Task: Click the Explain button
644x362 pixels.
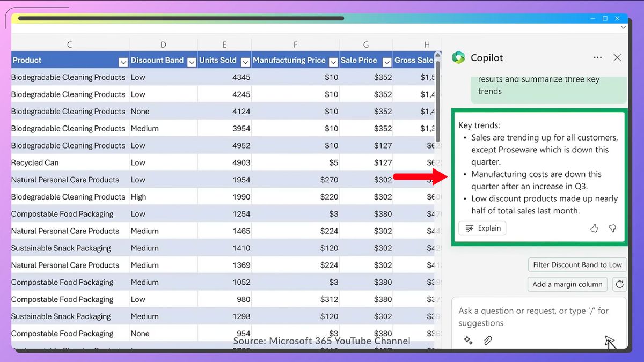Action: (482, 228)
